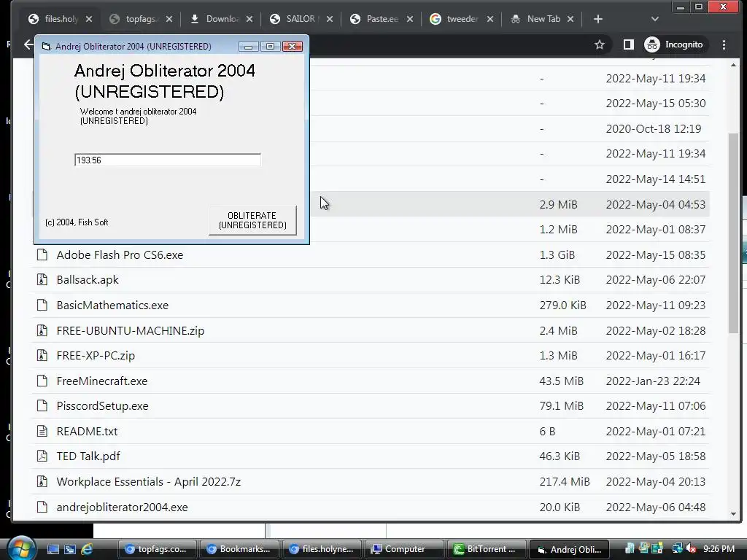747x560 pixels.
Task: Click the text file icon beside README.txt
Action: (42, 432)
